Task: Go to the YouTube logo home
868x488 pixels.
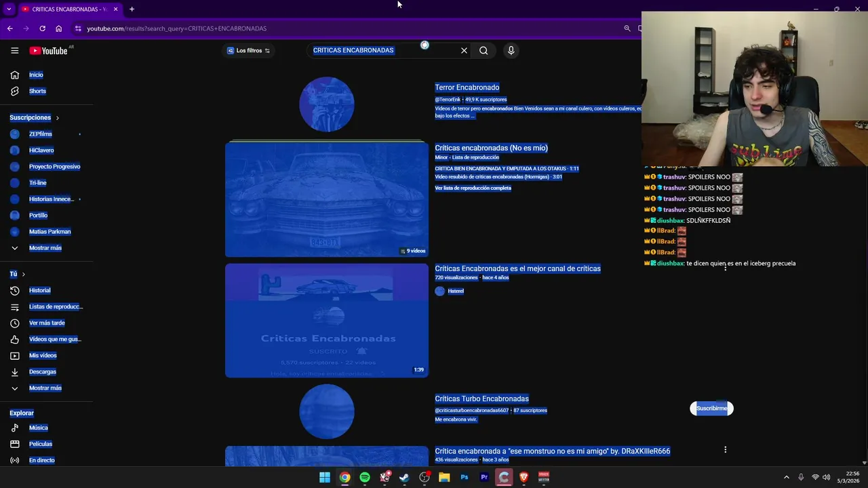Action: (x=48, y=50)
